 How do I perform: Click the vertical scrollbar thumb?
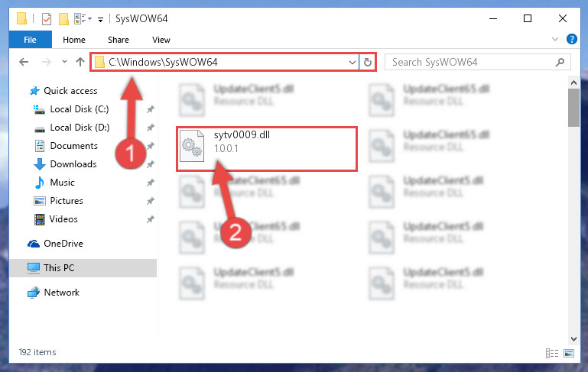click(x=573, y=108)
